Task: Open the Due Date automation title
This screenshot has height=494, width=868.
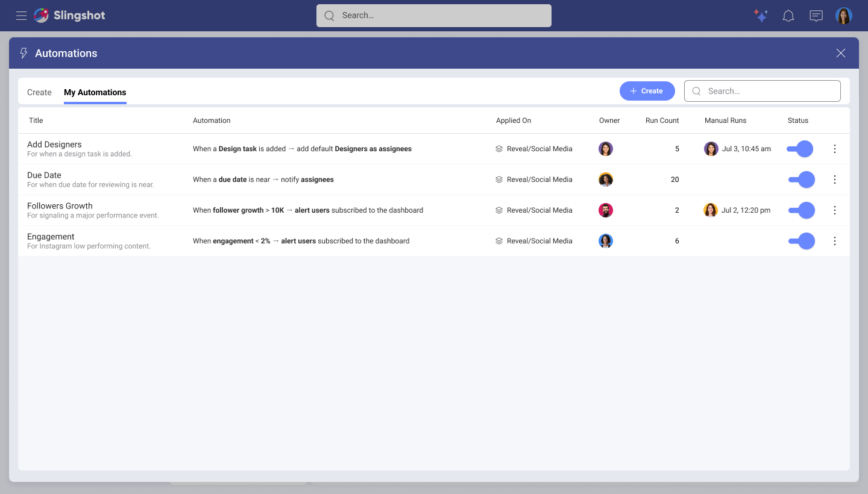Action: pos(44,175)
